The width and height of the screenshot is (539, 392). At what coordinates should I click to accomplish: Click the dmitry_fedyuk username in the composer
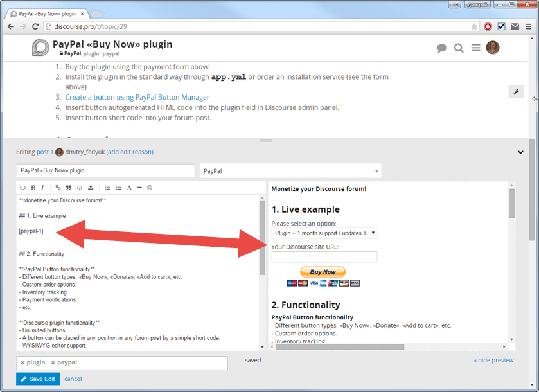click(85, 152)
